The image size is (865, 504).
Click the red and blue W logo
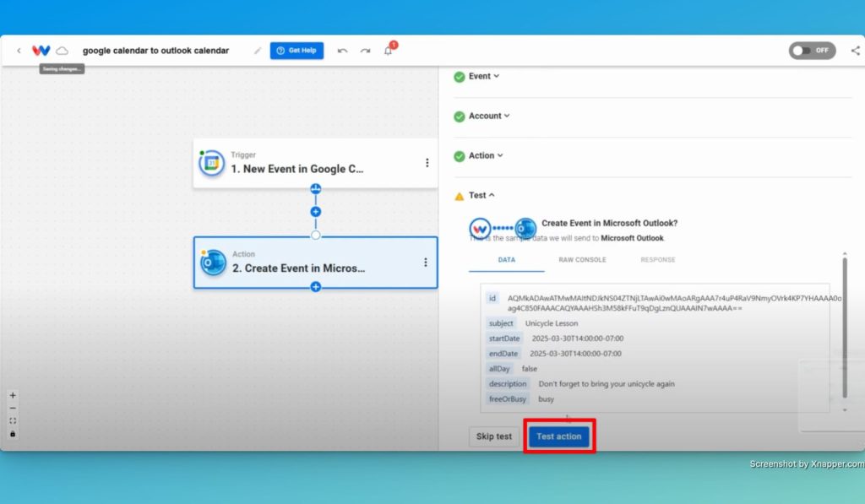[x=41, y=51]
